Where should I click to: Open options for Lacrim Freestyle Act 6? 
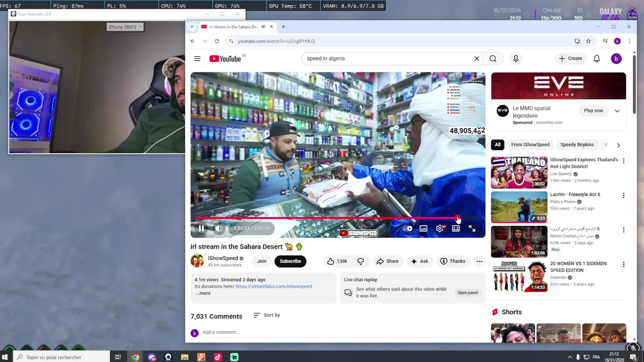(x=623, y=196)
